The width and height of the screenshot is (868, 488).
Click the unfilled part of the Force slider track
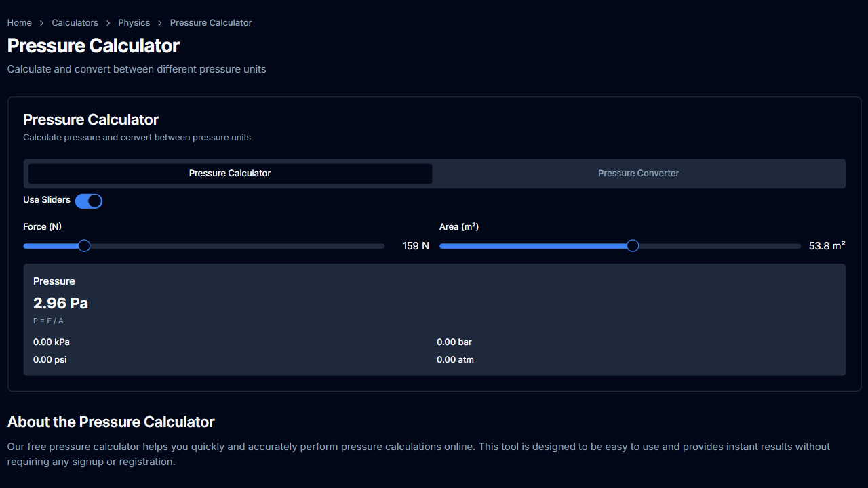tap(237, 246)
